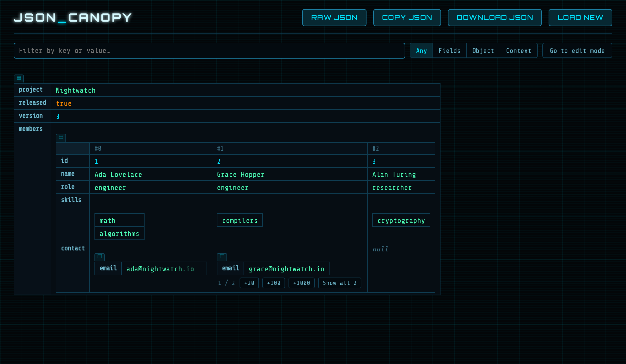The image size is (626, 364).
Task: Click the grace@nightwatch.io email value
Action: 287,269
